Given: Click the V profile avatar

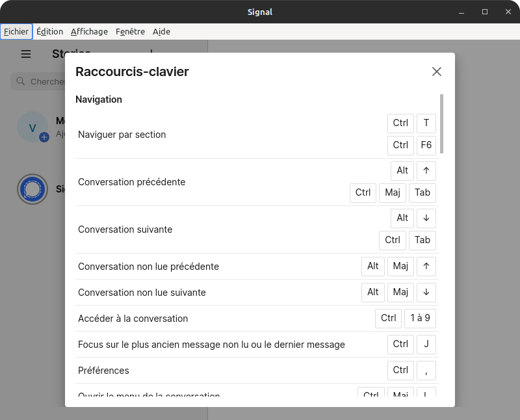Looking at the screenshot, I should pos(32,127).
